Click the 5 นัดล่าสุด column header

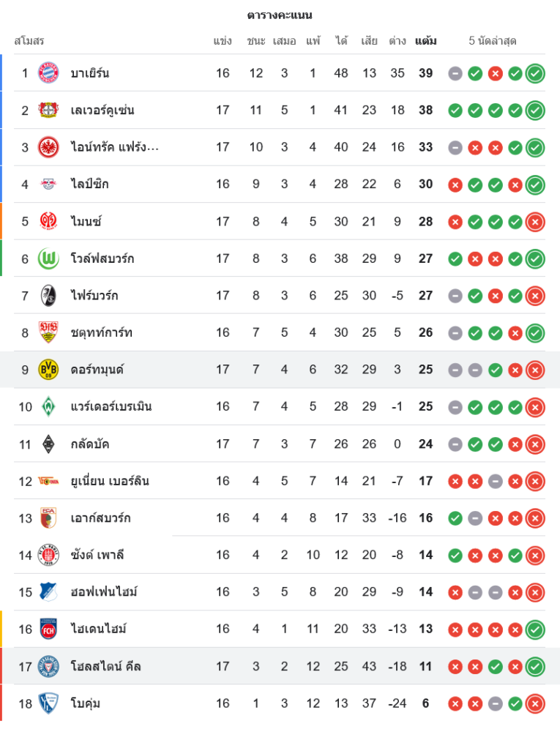pyautogui.click(x=493, y=41)
